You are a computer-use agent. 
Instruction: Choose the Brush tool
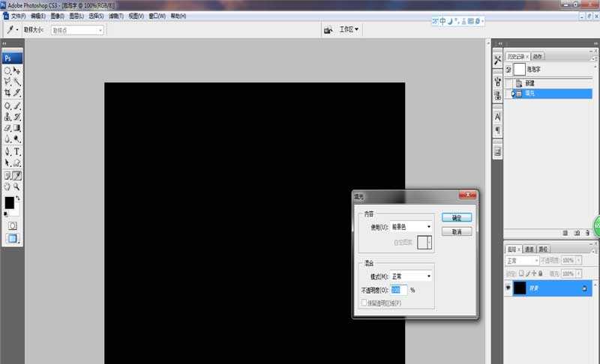pyautogui.click(x=16, y=106)
